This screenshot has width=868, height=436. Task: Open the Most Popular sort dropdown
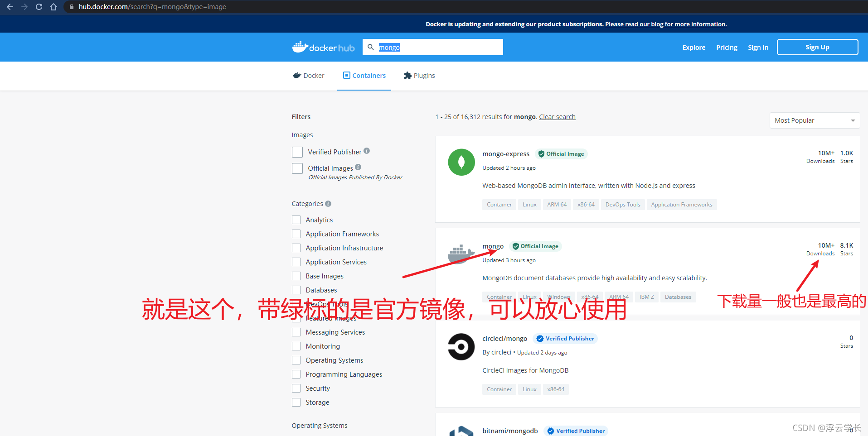(x=815, y=120)
